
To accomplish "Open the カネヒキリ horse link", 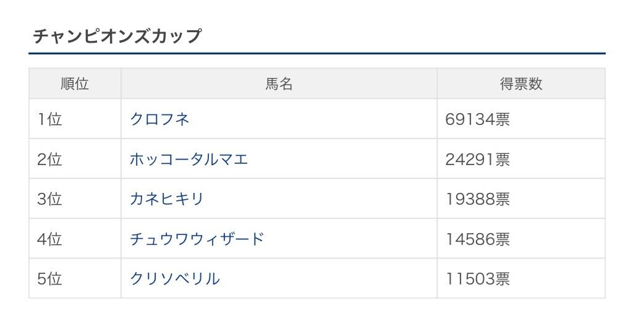I will 167,198.
